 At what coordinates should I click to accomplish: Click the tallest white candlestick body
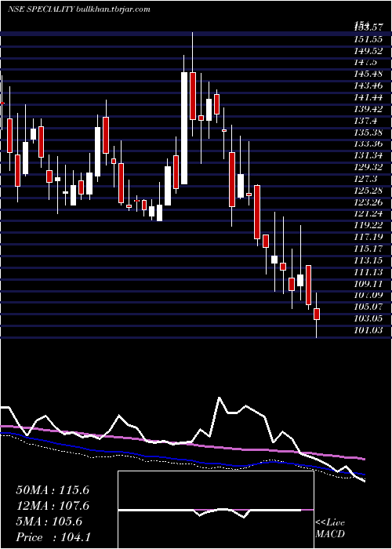click(x=184, y=128)
